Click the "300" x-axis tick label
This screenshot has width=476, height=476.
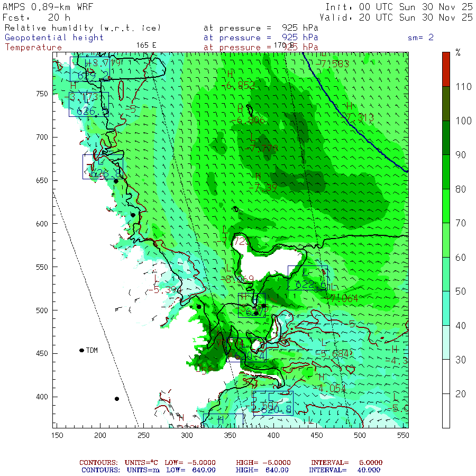click(187, 435)
